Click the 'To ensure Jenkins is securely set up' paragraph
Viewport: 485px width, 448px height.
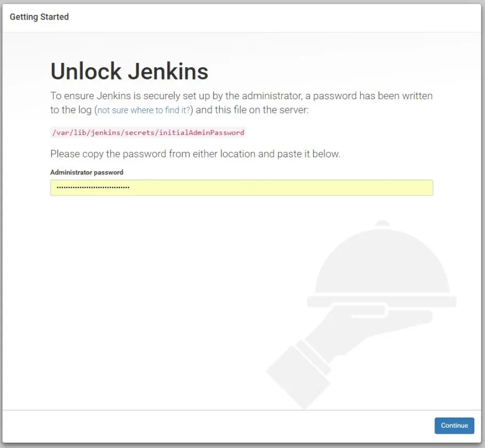pos(241,103)
